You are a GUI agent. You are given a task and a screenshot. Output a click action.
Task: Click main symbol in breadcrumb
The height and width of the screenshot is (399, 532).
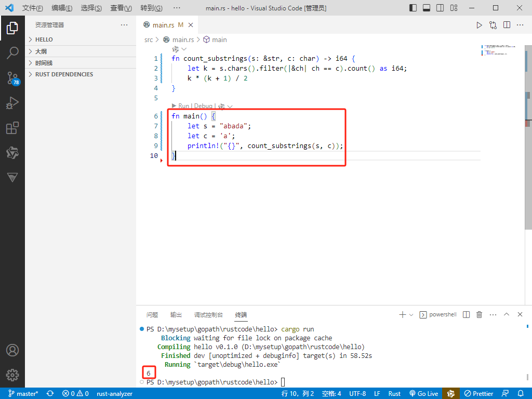(215, 39)
